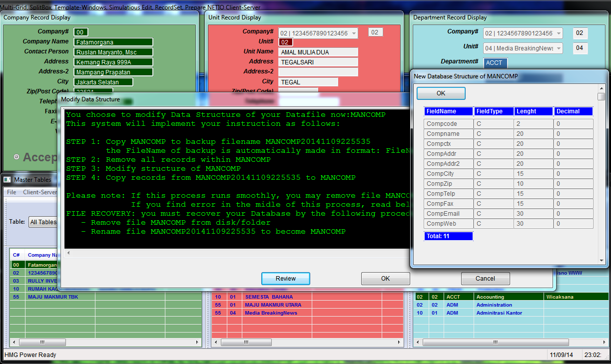Click Address field TEGALSARI

318,62
